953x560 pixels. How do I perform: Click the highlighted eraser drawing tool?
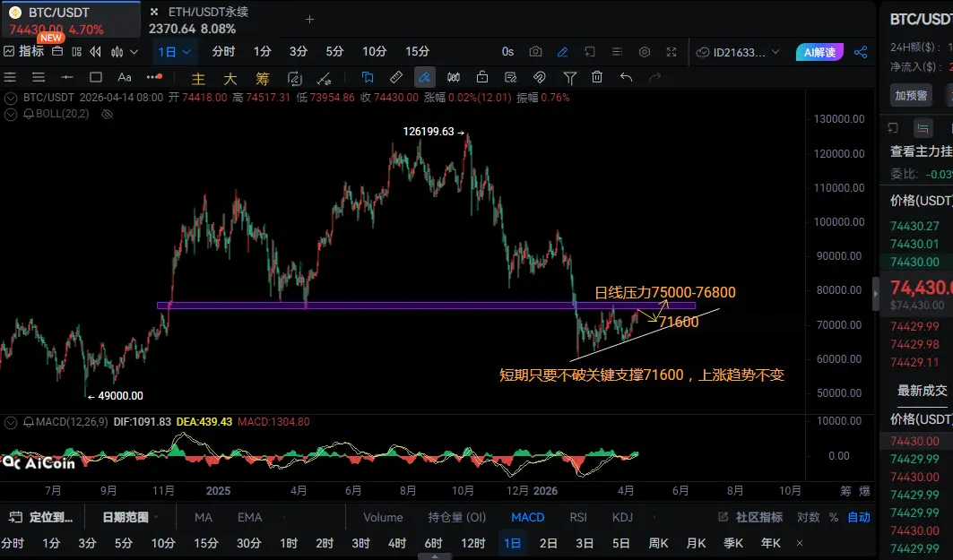tap(424, 77)
